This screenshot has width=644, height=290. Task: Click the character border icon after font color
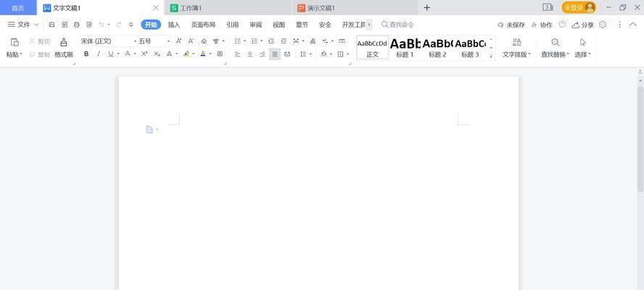click(220, 54)
